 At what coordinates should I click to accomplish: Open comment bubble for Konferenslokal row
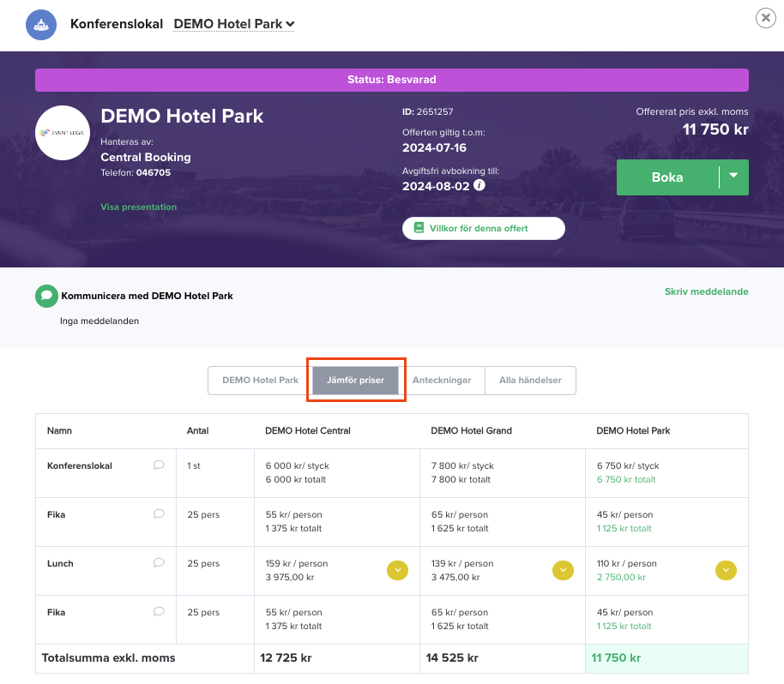pos(159,465)
